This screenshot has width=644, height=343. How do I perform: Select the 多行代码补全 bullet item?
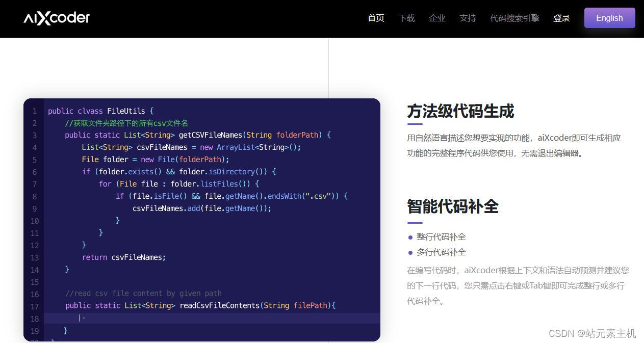[441, 252]
